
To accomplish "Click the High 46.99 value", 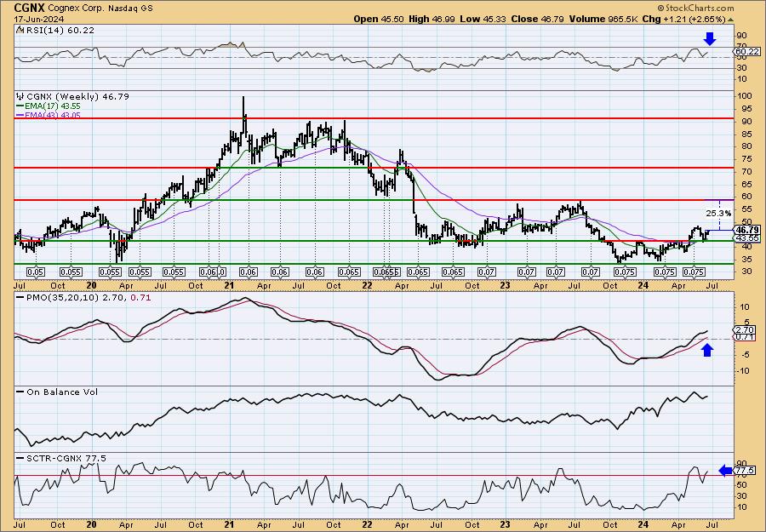I will click(432, 19).
